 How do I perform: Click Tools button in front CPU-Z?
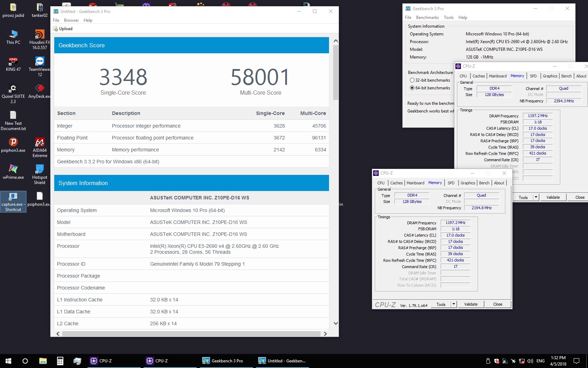coord(441,304)
